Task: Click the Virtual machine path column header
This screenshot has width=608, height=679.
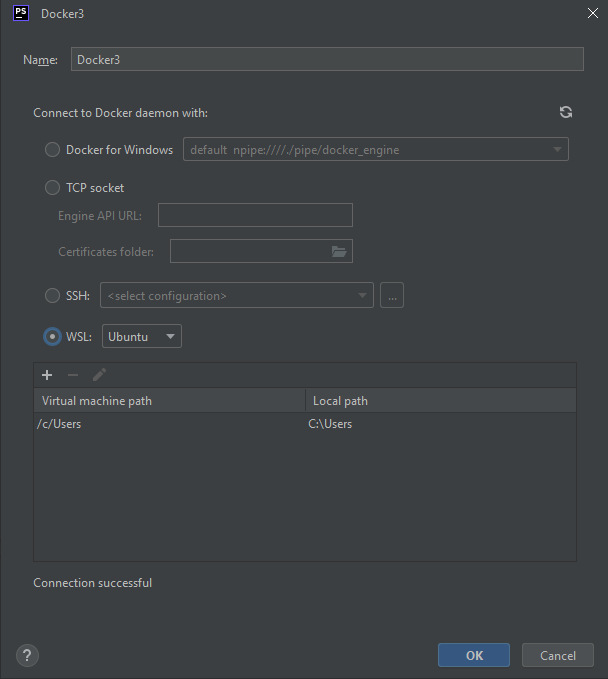Action: (x=169, y=401)
